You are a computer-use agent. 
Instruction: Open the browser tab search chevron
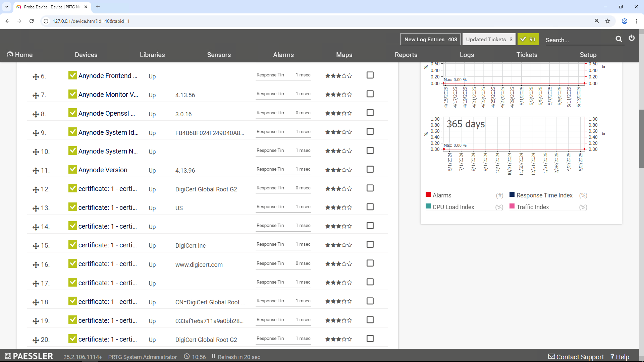point(6,7)
